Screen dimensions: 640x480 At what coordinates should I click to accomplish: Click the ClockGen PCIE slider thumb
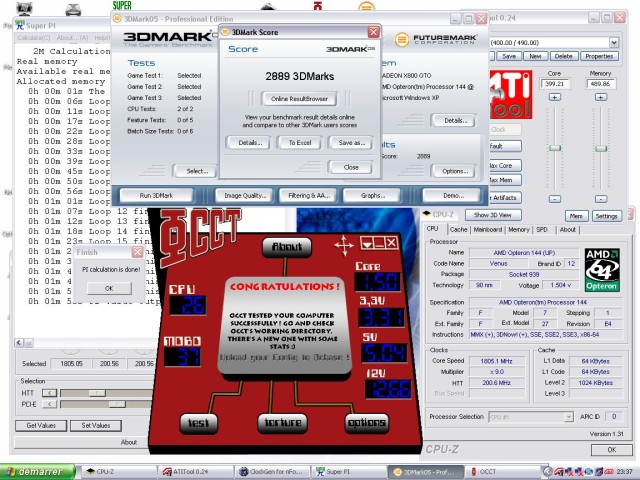117,404
